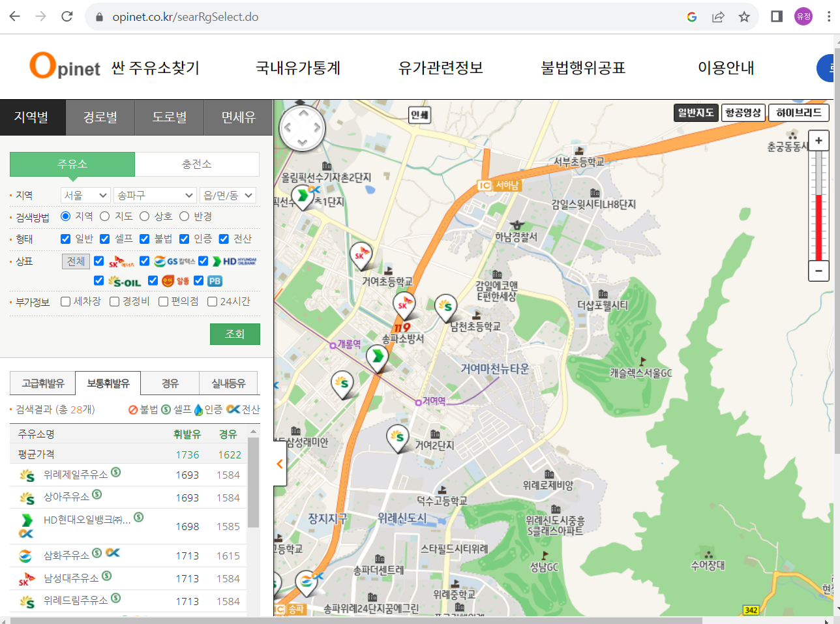
Task: Uncheck the 불법 type checkbox
Action: (x=145, y=239)
